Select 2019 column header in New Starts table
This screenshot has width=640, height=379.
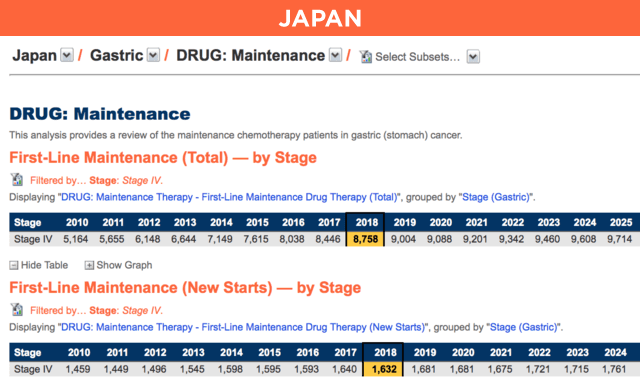pos(424,352)
